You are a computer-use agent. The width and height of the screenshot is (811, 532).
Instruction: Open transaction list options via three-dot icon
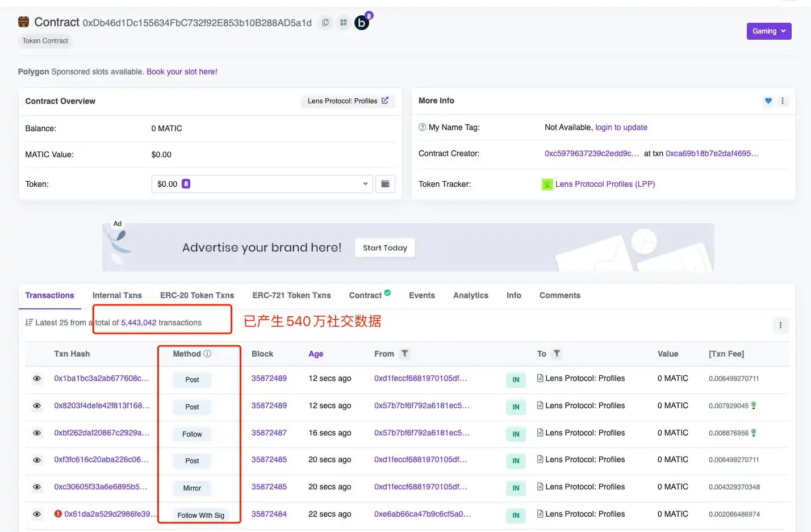pos(781,325)
